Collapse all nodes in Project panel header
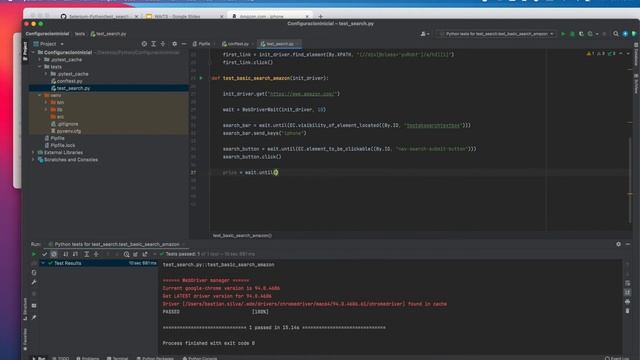 click(x=163, y=44)
